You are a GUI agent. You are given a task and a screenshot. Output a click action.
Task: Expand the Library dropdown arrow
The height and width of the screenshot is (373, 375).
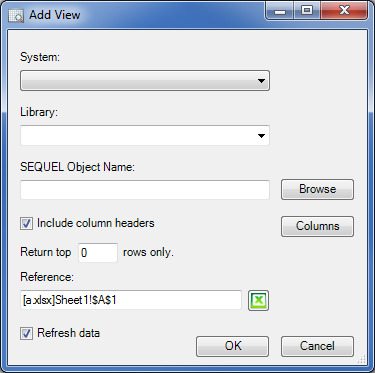[x=261, y=136]
